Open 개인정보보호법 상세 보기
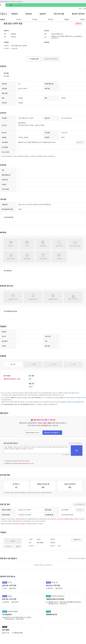The height and width of the screenshot is (644, 86). pyautogui.click(x=32, y=433)
